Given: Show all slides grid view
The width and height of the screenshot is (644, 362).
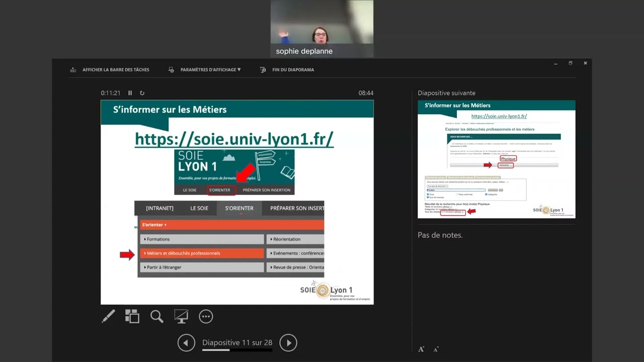Looking at the screenshot, I should tap(132, 316).
